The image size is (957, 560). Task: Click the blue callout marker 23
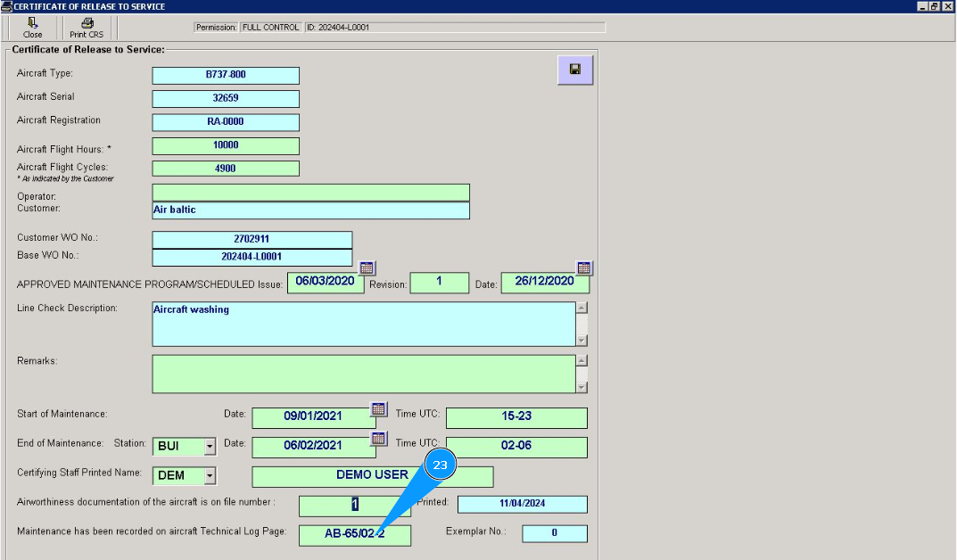click(x=440, y=465)
